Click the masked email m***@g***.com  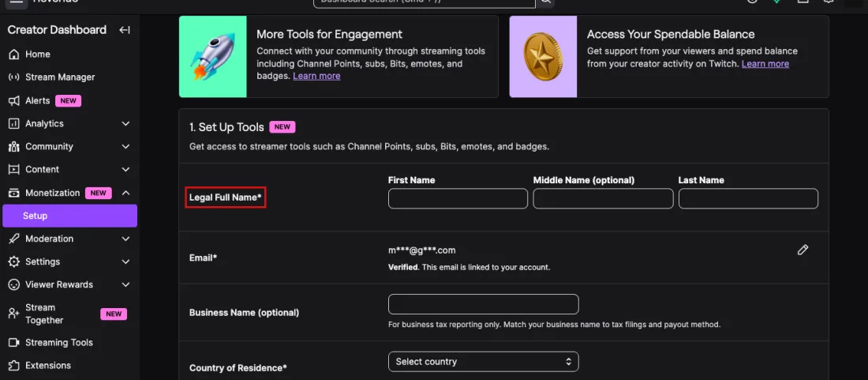click(x=422, y=250)
